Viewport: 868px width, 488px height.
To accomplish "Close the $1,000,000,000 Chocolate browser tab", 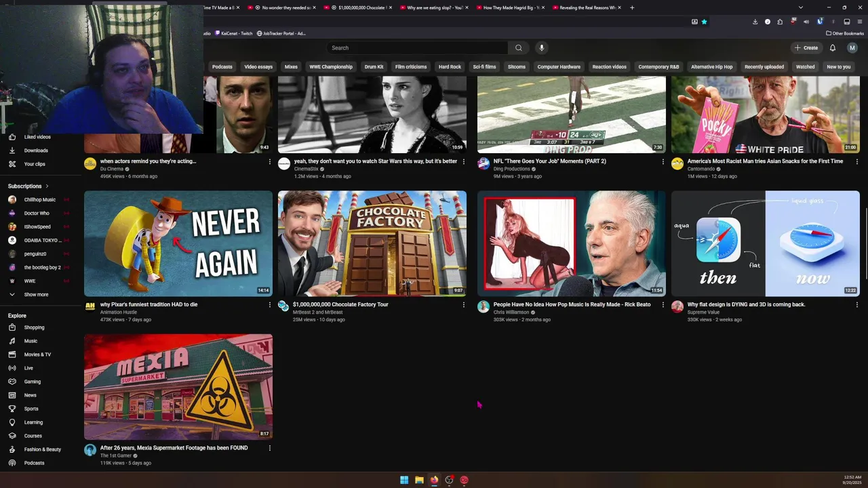I will [x=391, y=7].
